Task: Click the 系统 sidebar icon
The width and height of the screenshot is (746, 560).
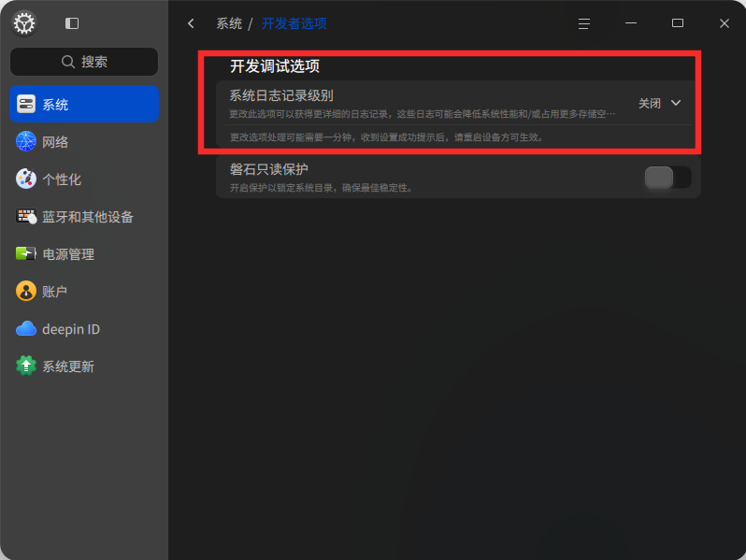Action: (26, 104)
